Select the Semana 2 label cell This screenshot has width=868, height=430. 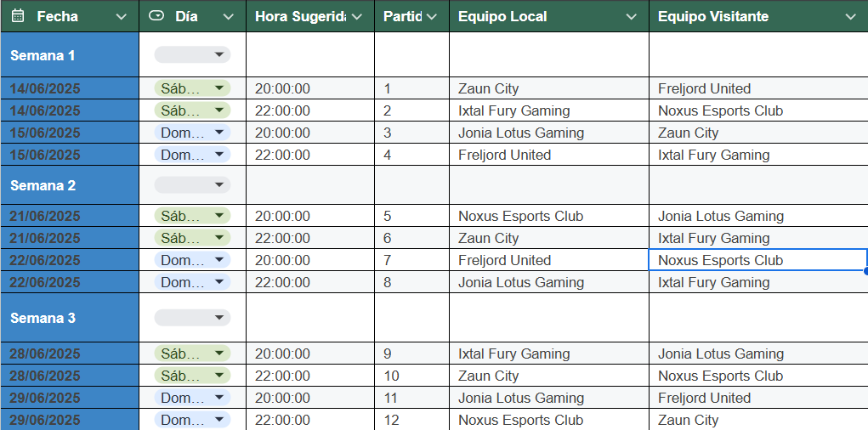coord(70,185)
